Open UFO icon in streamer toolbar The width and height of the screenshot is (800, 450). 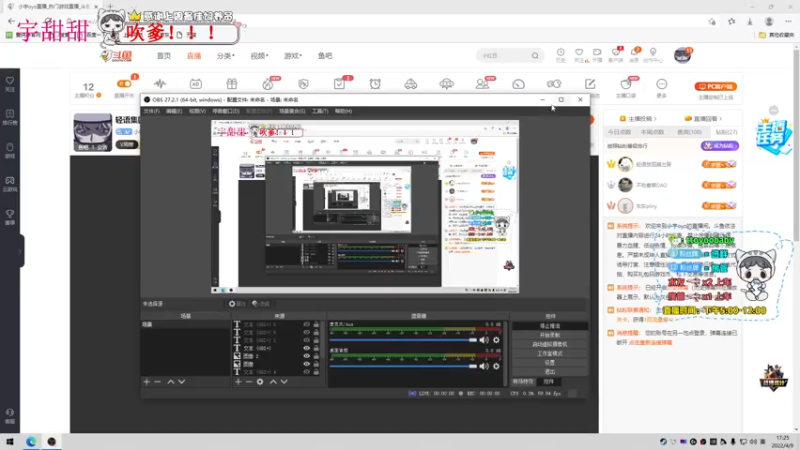pos(446,84)
